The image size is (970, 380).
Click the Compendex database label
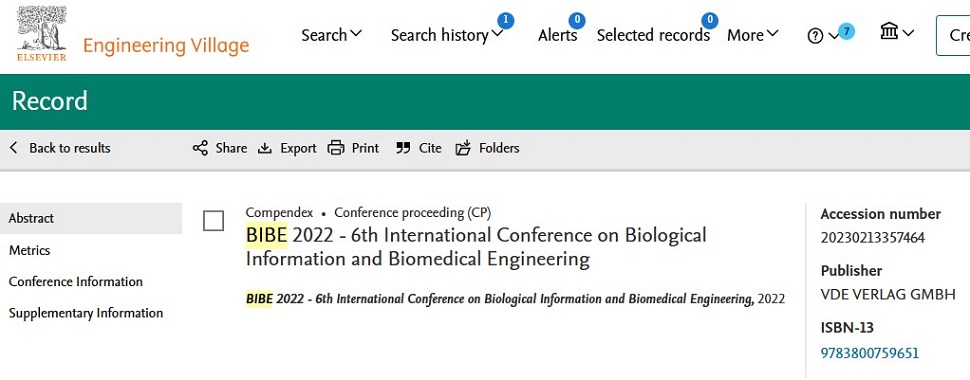[x=279, y=213]
